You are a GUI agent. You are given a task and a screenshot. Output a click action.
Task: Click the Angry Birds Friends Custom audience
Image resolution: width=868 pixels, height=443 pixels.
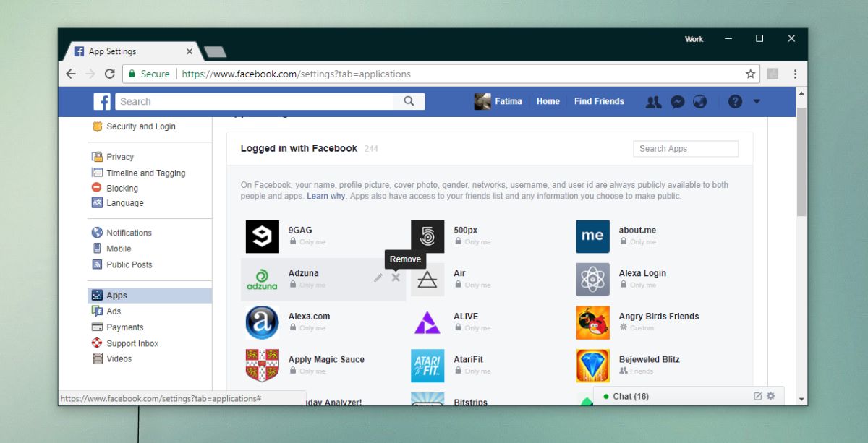click(x=637, y=328)
